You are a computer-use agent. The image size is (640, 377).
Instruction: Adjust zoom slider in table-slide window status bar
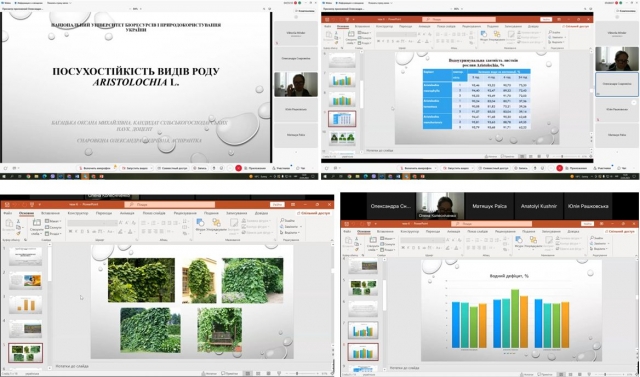click(x=562, y=156)
